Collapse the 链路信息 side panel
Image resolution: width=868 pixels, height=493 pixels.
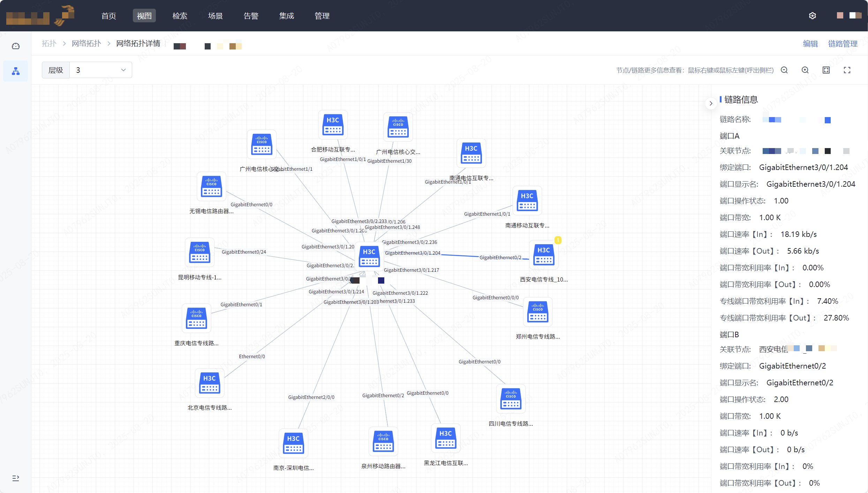coord(711,103)
